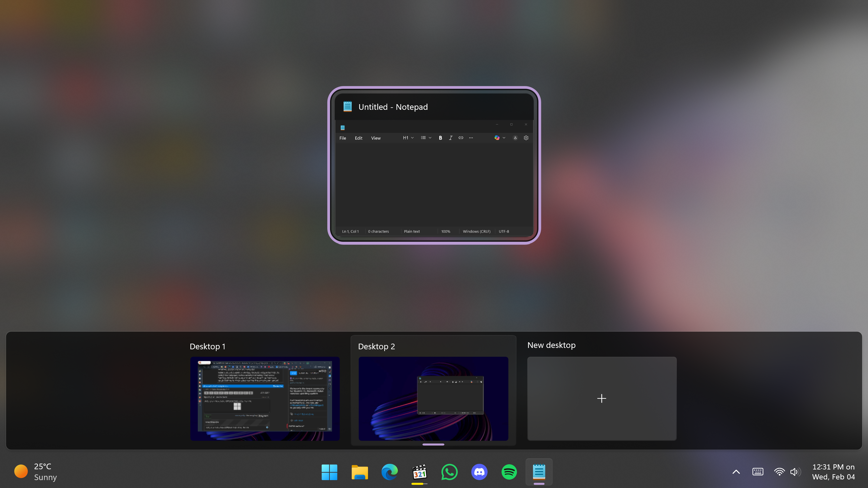Open File Explorer from the taskbar
Viewport: 868px width, 488px height.
click(x=360, y=472)
